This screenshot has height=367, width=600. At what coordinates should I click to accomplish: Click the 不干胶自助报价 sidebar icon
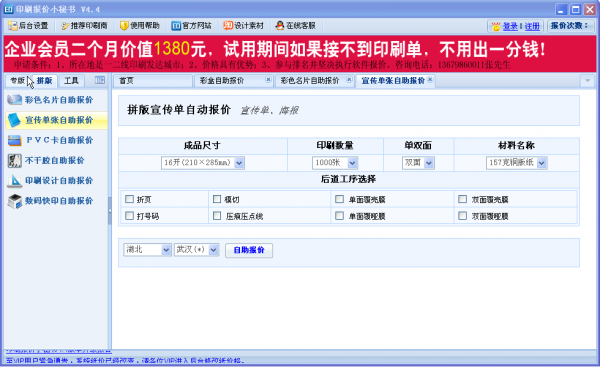(x=15, y=160)
